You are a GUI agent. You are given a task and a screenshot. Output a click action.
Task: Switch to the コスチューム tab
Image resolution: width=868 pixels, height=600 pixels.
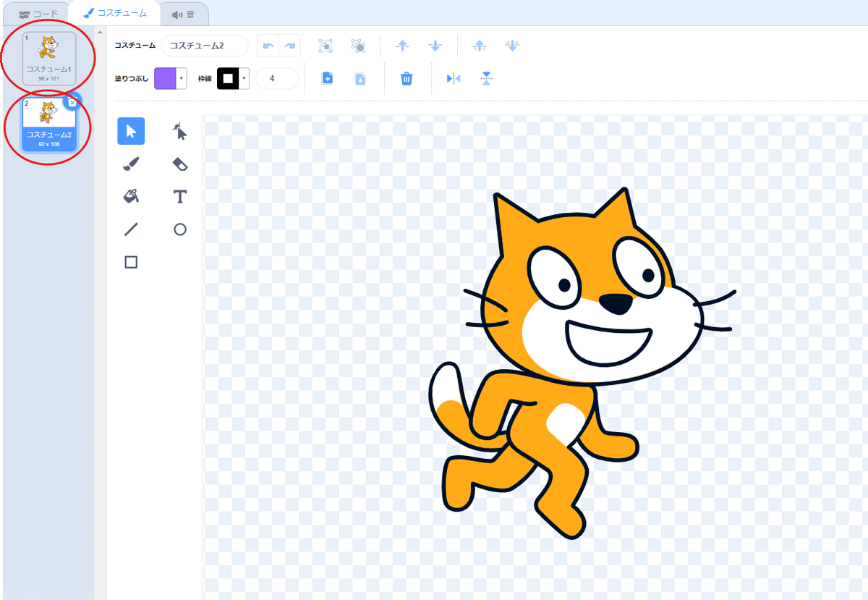[x=115, y=13]
